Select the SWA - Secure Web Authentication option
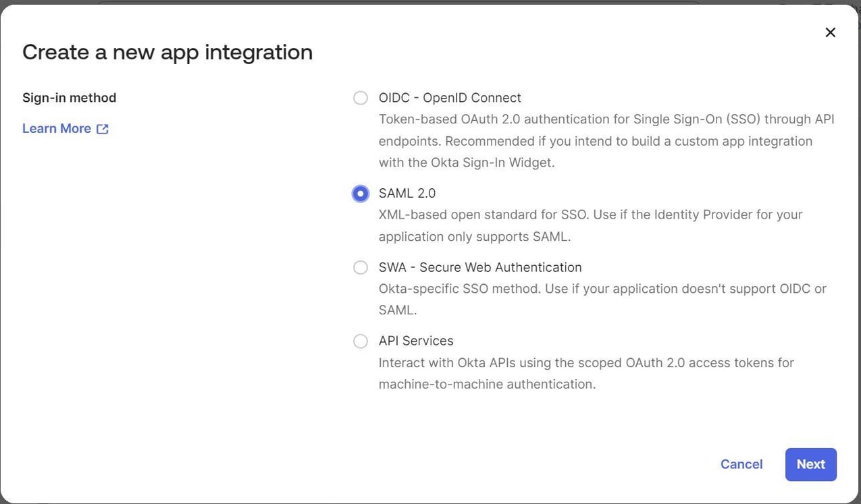Image resolution: width=861 pixels, height=504 pixels. pyautogui.click(x=360, y=267)
